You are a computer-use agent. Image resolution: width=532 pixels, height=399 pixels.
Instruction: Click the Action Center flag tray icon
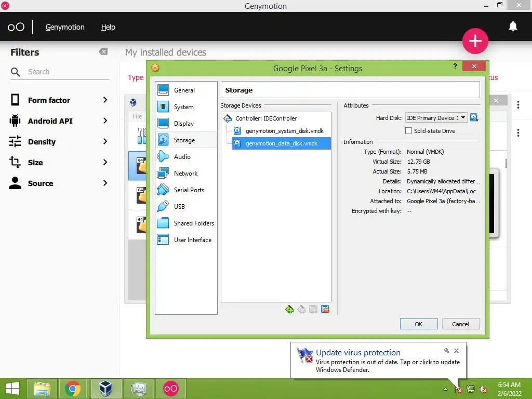pyautogui.click(x=458, y=389)
